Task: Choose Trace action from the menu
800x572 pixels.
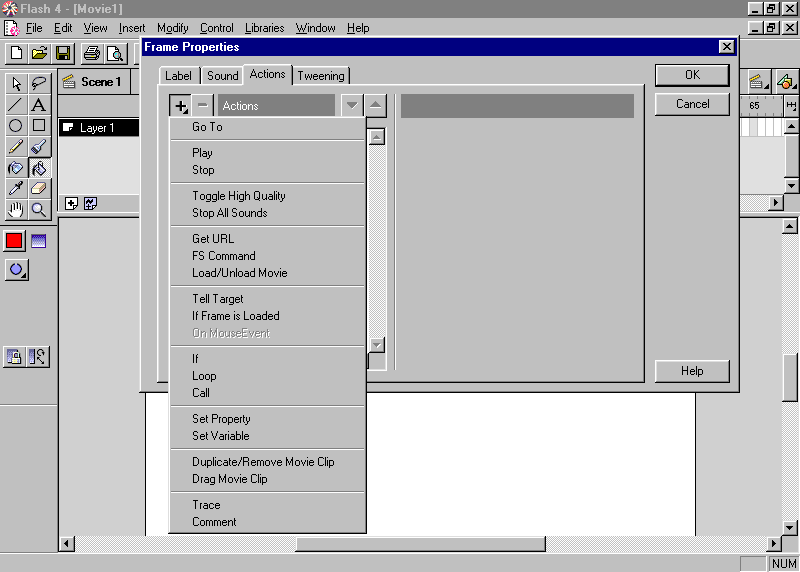Action: (267, 505)
